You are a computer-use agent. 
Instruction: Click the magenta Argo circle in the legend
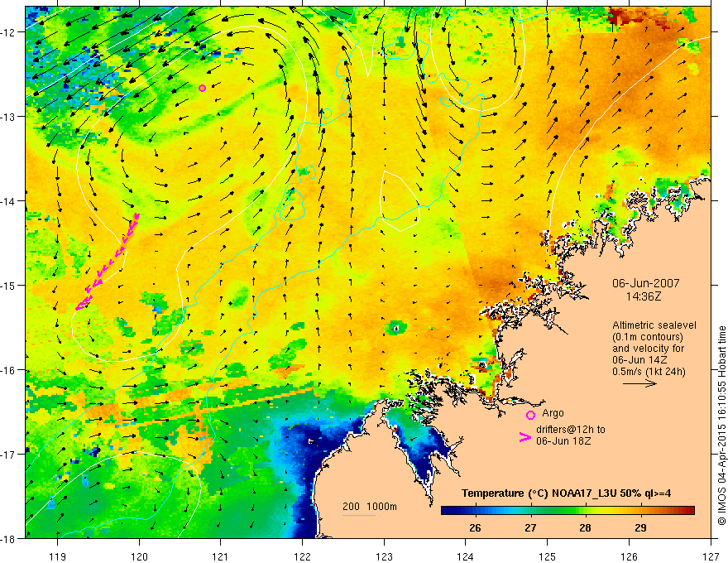click(x=530, y=415)
